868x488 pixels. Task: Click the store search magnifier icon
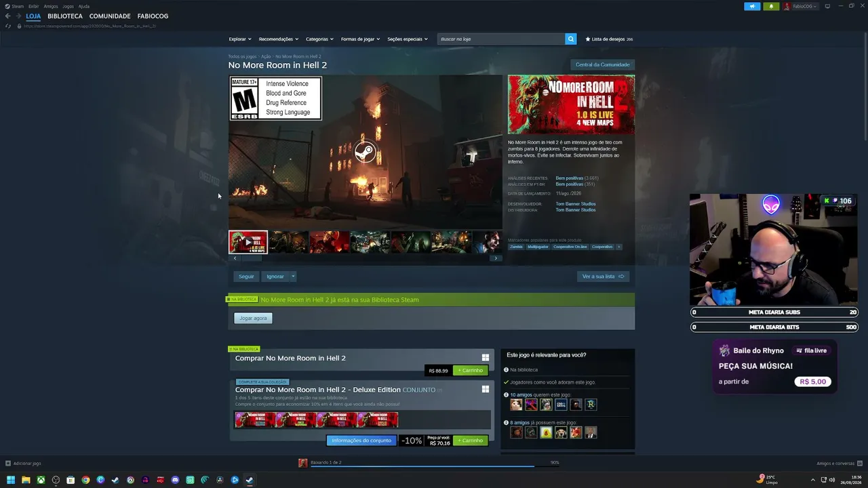tap(570, 39)
